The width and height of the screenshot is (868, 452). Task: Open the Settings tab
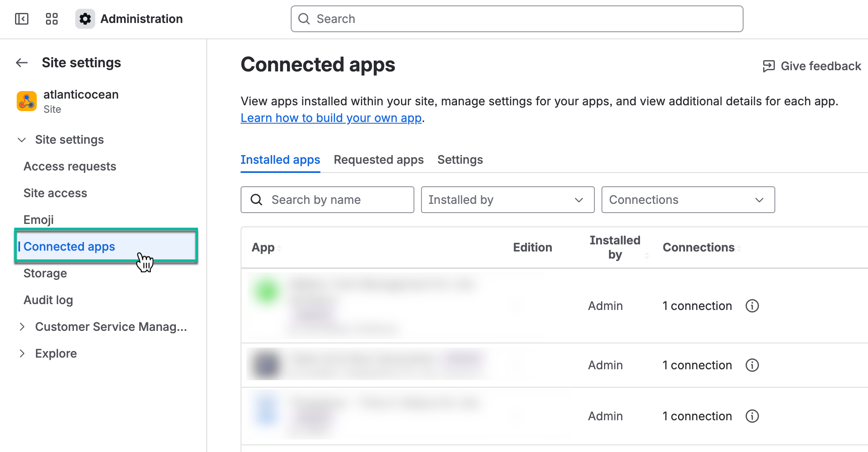(460, 160)
